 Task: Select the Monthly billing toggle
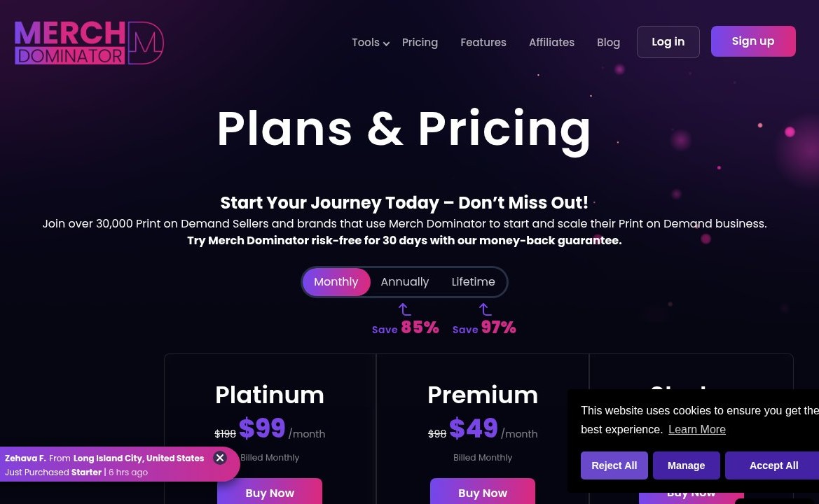(336, 281)
